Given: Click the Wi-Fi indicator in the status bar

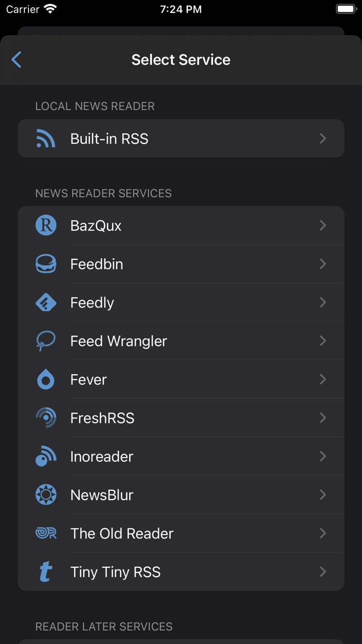Looking at the screenshot, I should [x=49, y=8].
